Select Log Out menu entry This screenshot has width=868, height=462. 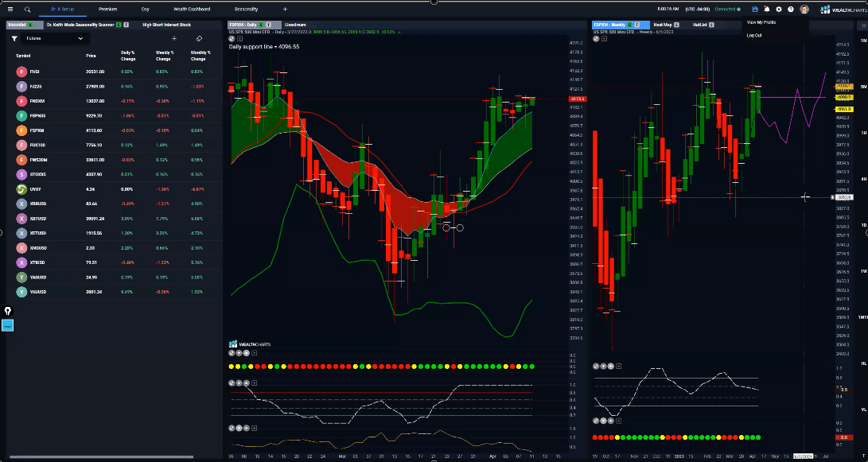coord(754,36)
